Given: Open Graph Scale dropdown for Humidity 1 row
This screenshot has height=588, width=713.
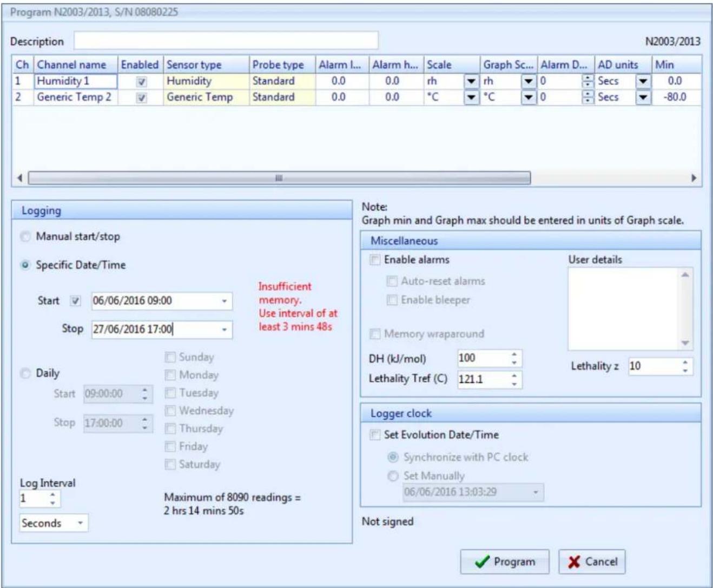Looking at the screenshot, I should tap(529, 82).
